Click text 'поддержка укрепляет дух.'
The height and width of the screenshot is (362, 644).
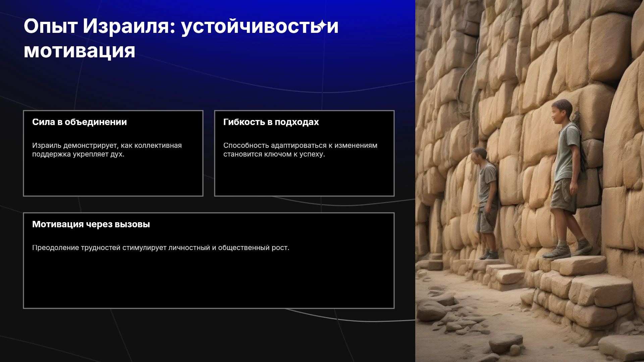point(78,154)
